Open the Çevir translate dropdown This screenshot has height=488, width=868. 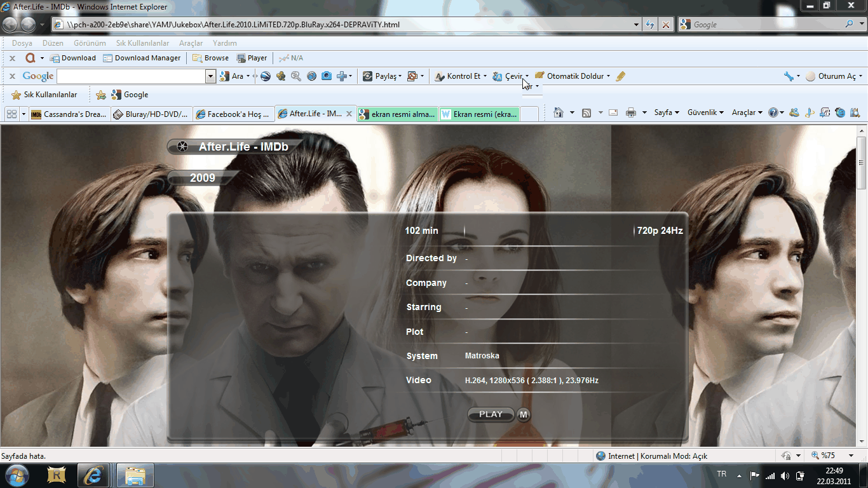[511, 76]
